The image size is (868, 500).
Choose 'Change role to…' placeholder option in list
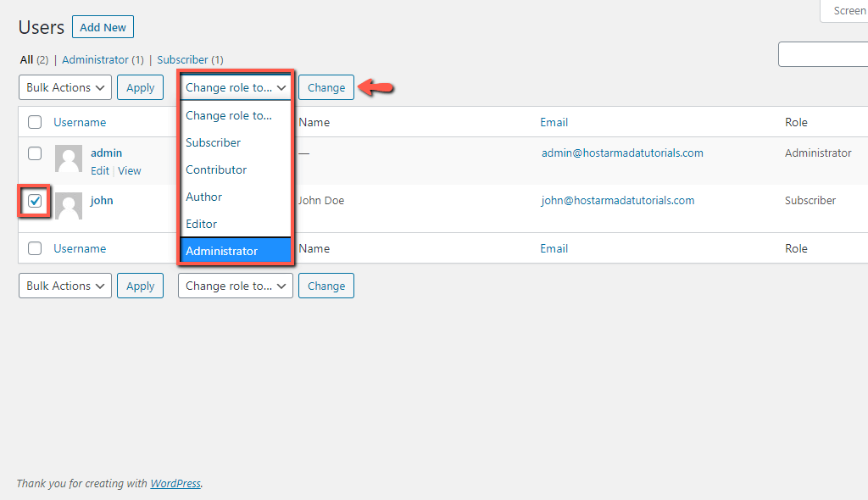point(236,115)
